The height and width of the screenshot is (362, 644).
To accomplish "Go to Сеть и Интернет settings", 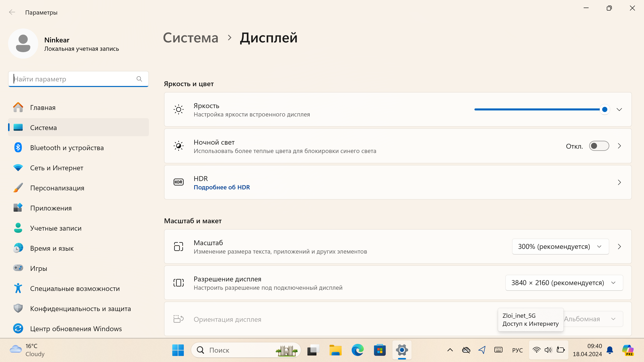I will (x=57, y=168).
